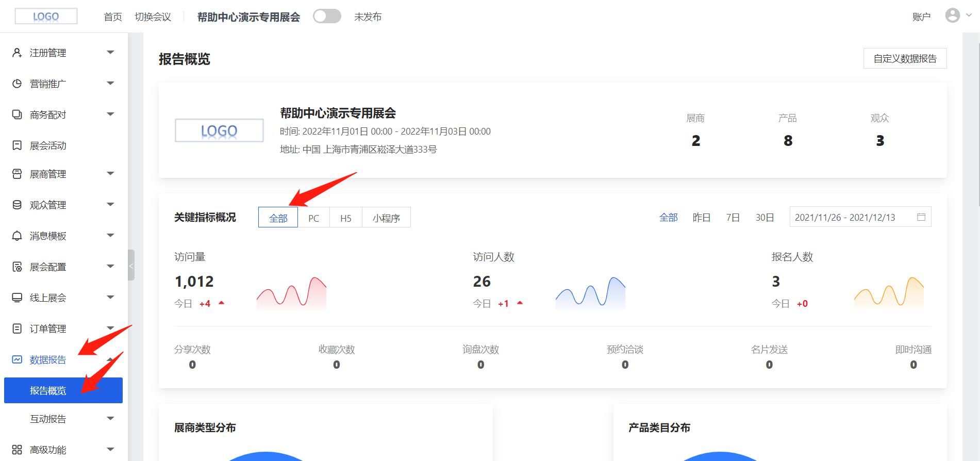Click the 展商管理 shop icon
This screenshot has width=980, height=461.
tap(17, 174)
